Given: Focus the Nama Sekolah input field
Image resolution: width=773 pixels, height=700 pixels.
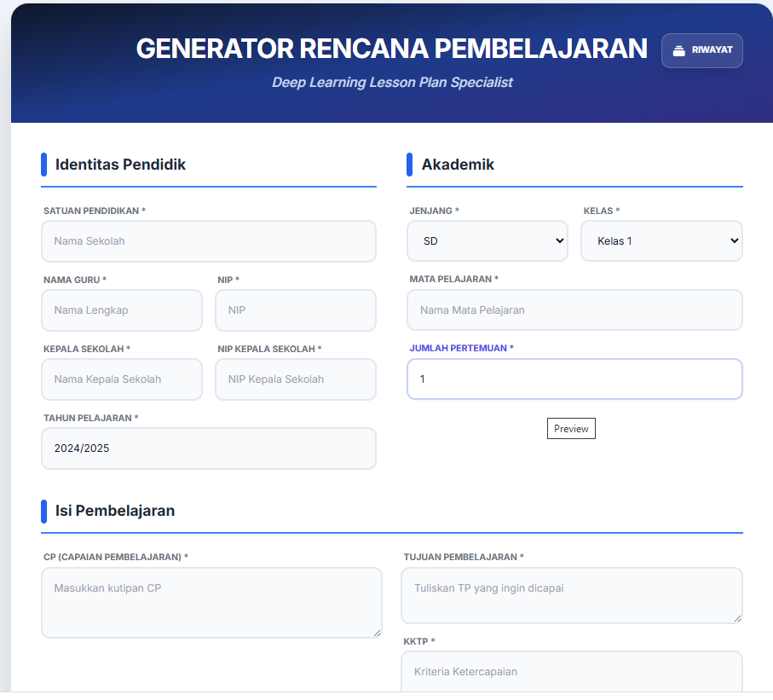Looking at the screenshot, I should (x=208, y=241).
